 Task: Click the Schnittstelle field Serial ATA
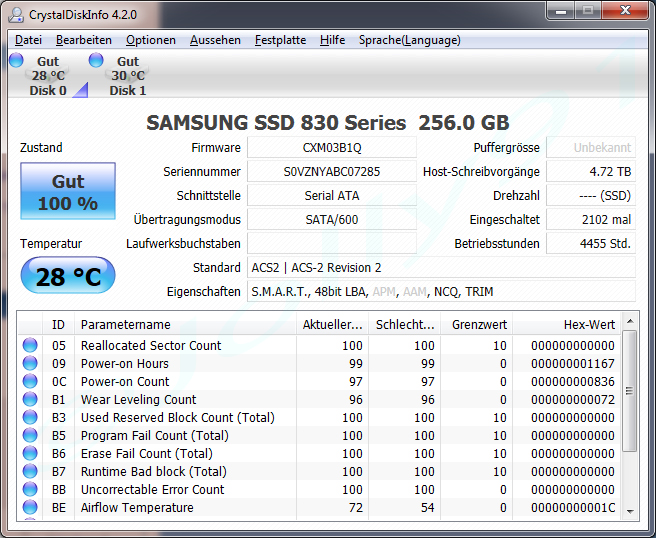pyautogui.click(x=332, y=196)
